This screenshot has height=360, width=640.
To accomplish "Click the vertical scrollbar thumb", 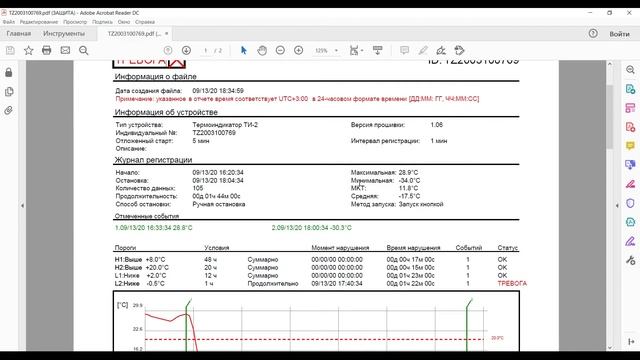I will [x=610, y=117].
